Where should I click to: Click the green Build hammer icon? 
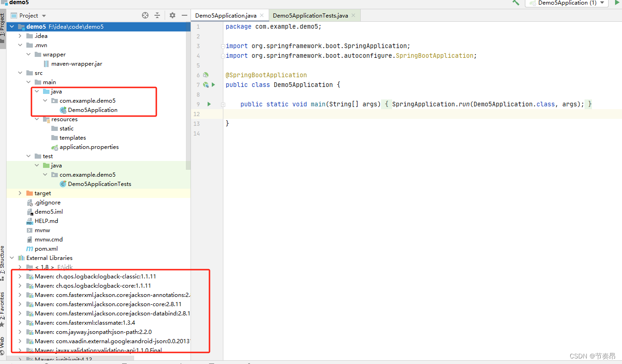click(516, 3)
